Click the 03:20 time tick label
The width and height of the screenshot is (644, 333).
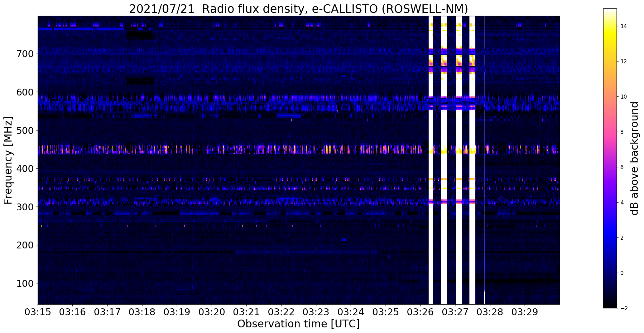pos(212,312)
